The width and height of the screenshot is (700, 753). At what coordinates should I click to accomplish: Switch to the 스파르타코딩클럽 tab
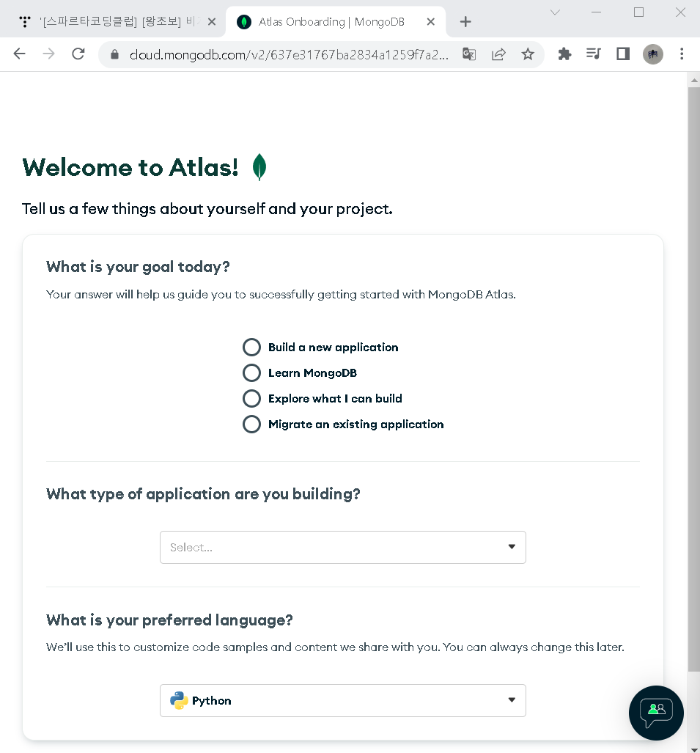112,22
